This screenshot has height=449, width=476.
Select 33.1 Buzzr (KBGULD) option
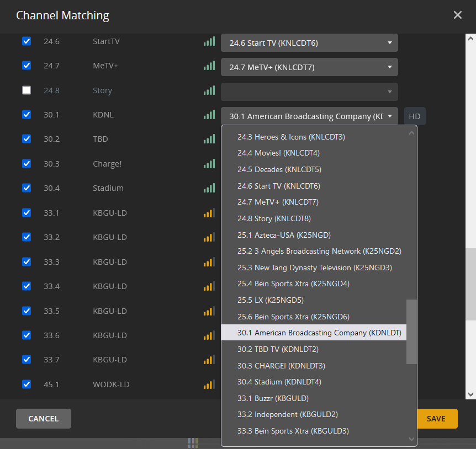coord(314,398)
